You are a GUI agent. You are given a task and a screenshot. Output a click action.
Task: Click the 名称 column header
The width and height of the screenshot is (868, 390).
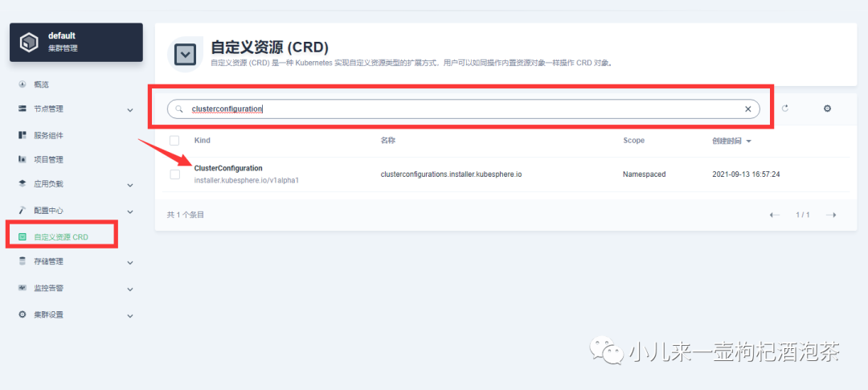point(387,141)
